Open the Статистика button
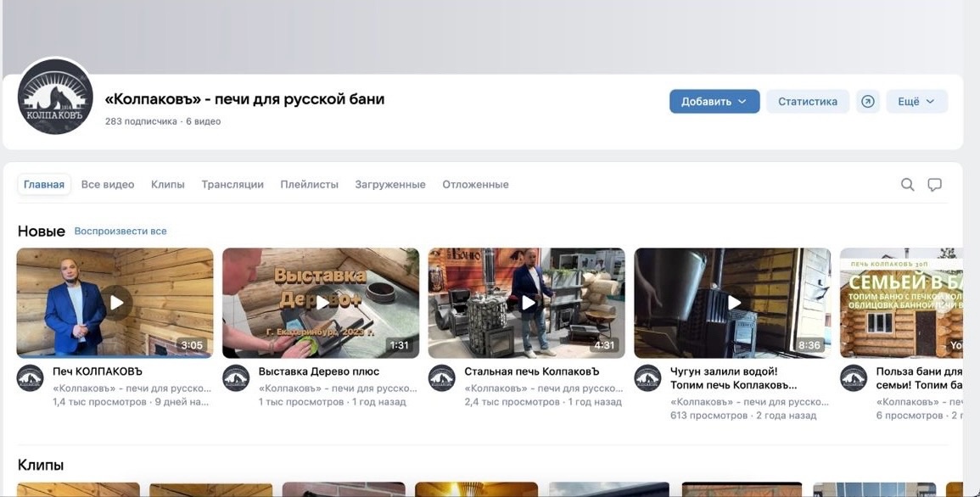This screenshot has width=980, height=497. click(x=808, y=101)
